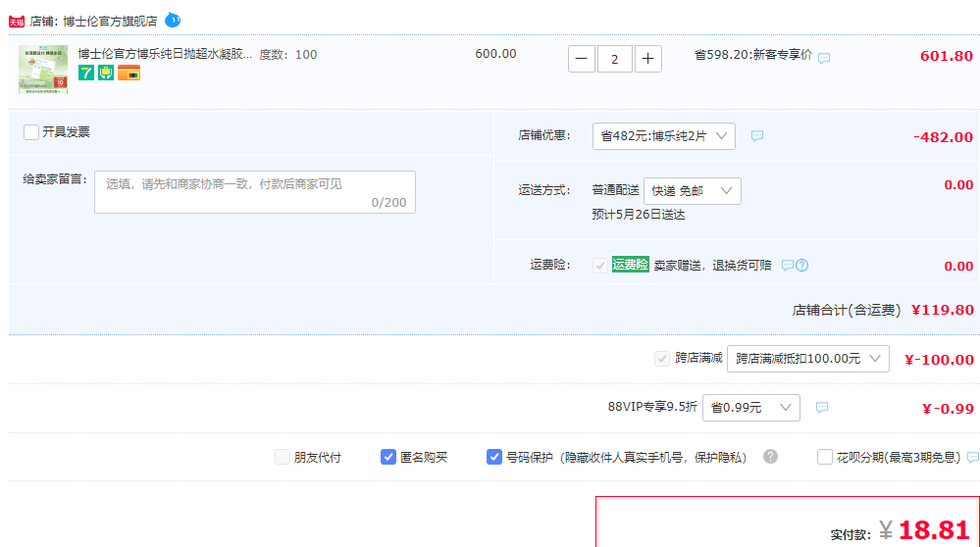The image size is (980, 547).
Task: Uncheck the 匿名购买 checkbox
Action: 388,457
